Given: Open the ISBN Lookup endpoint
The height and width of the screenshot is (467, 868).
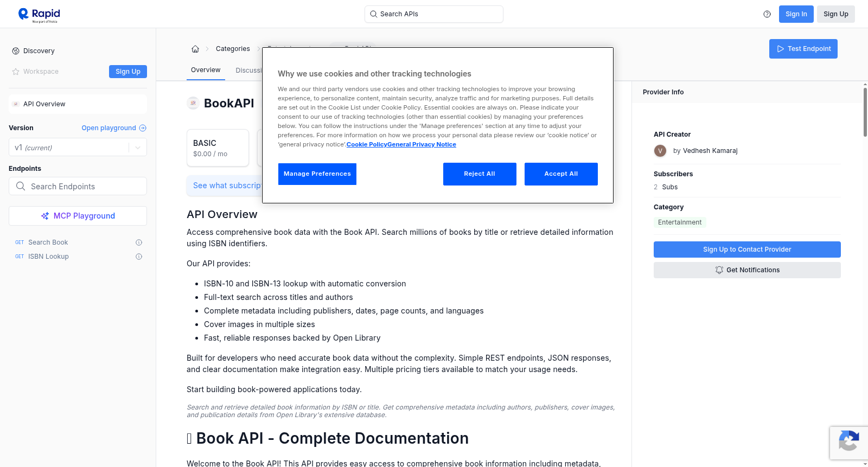Looking at the screenshot, I should pos(48,257).
